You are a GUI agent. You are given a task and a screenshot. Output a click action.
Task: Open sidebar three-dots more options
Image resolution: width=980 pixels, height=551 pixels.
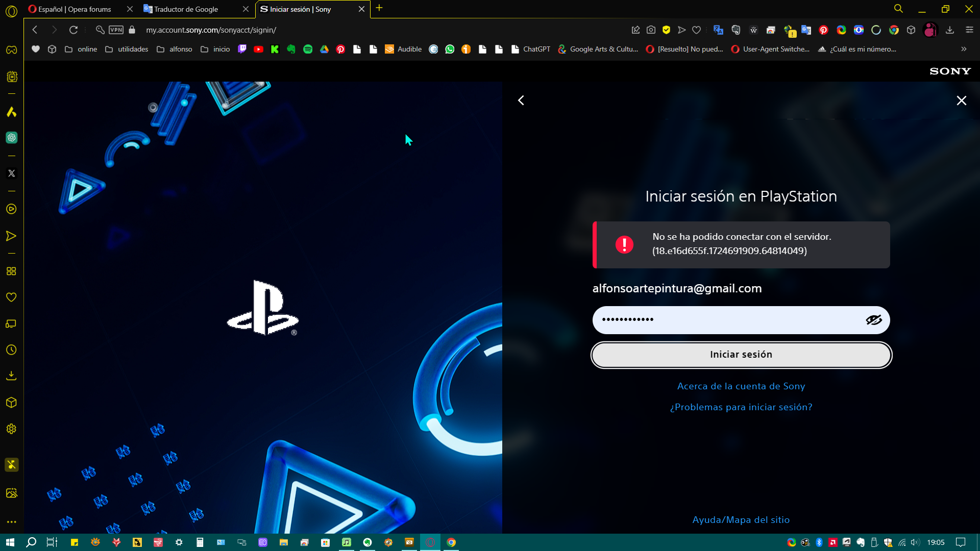point(11,522)
